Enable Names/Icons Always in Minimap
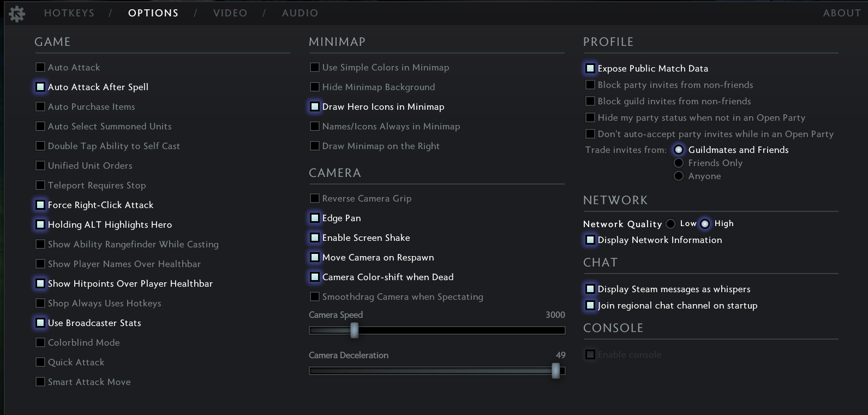 (315, 126)
